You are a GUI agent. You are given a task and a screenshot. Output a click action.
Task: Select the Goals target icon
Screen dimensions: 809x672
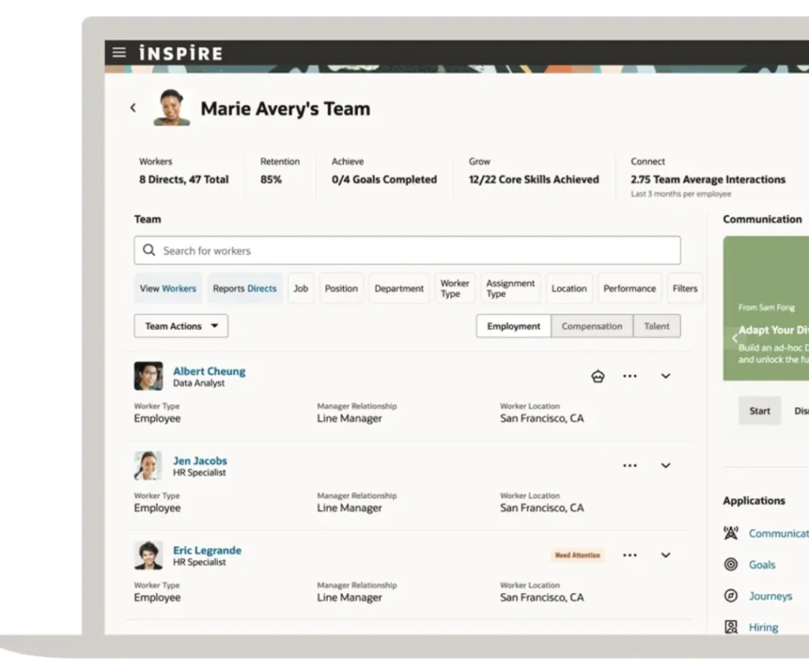[x=730, y=564]
